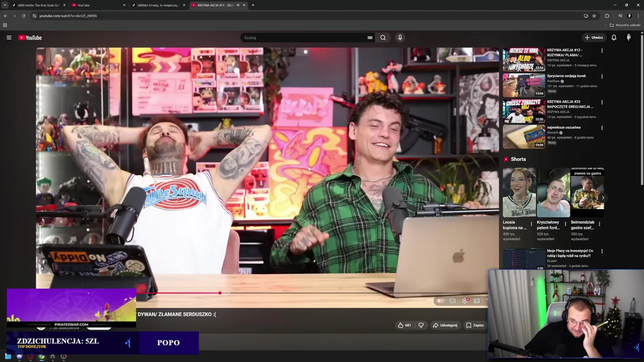Image resolution: width=644 pixels, height=362 pixels.
Task: Click the address bar URL
Action: (68, 16)
